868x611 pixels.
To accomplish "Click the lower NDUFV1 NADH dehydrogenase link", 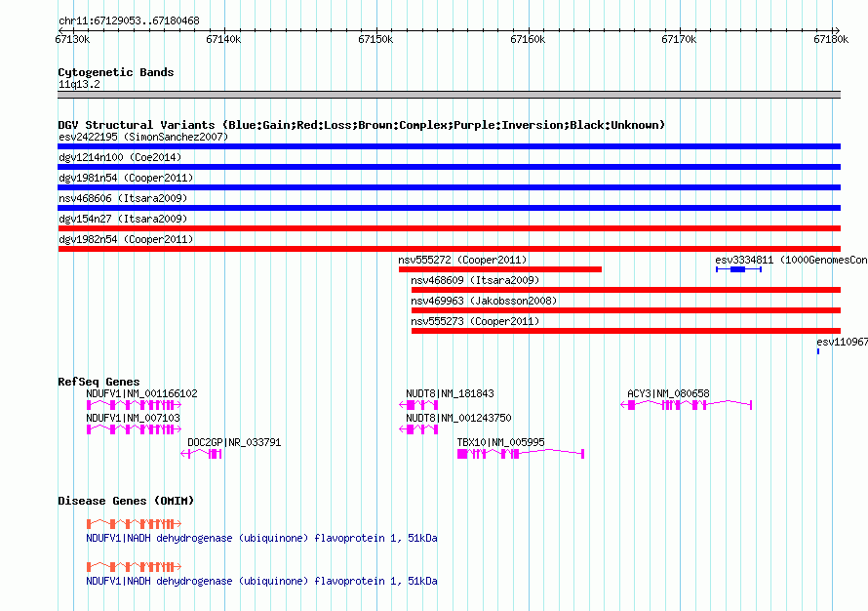I will (x=261, y=581).
